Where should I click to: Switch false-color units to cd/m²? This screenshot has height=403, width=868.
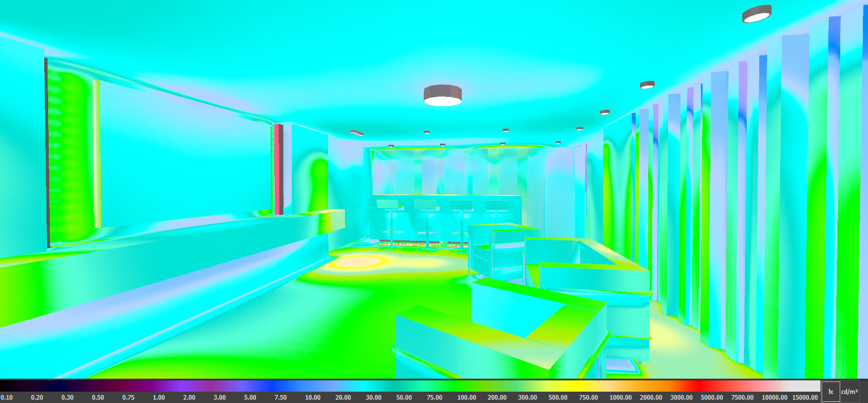849,392
